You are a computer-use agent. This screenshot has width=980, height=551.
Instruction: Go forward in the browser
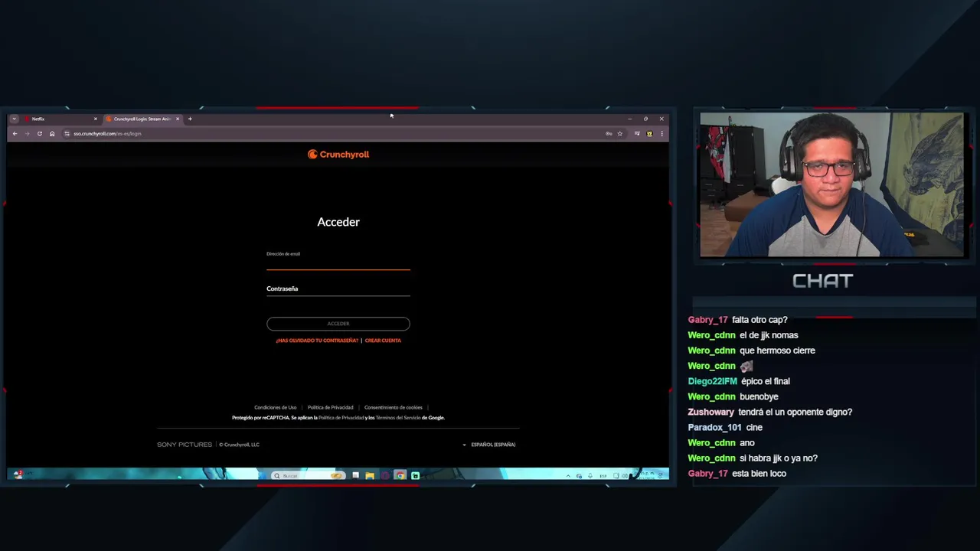click(x=27, y=134)
